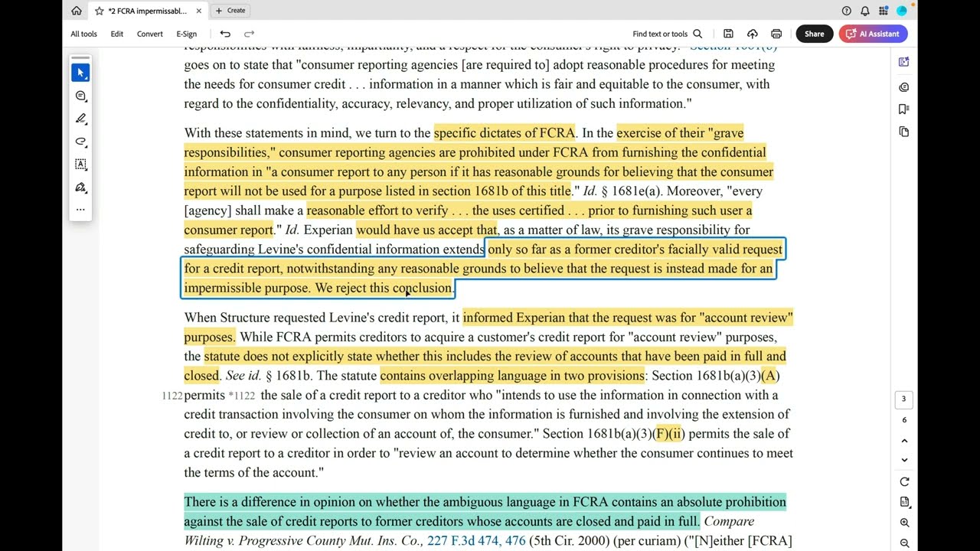Choose the Draw freehand loop tool
The height and width of the screenshot is (551, 980).
80,142
